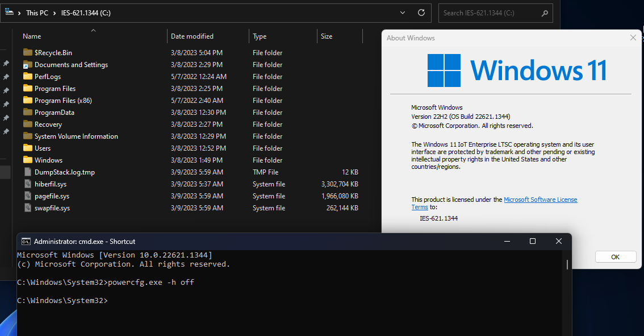Close the Administrator cmd.exe window
644x336 pixels.
559,242
